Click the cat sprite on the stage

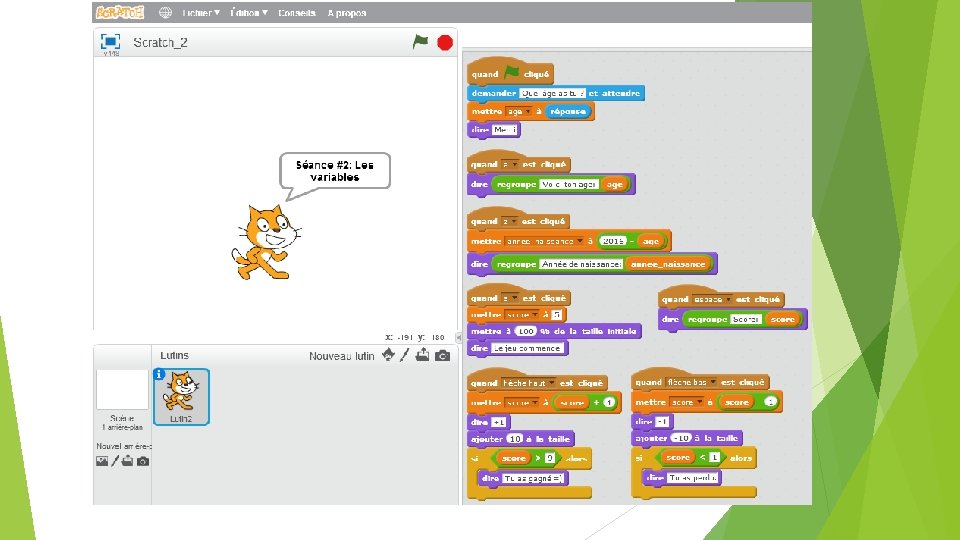pos(266,242)
